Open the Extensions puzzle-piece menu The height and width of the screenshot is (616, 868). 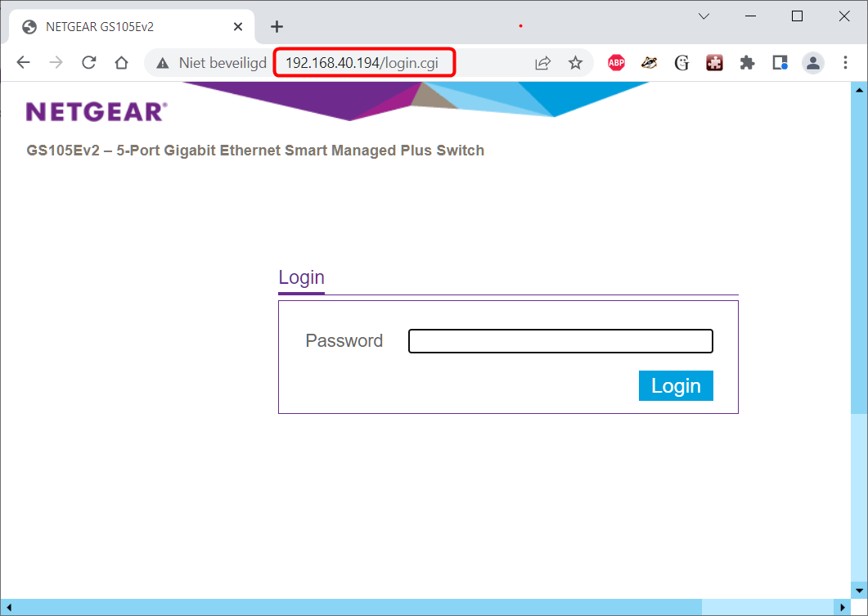coord(747,62)
